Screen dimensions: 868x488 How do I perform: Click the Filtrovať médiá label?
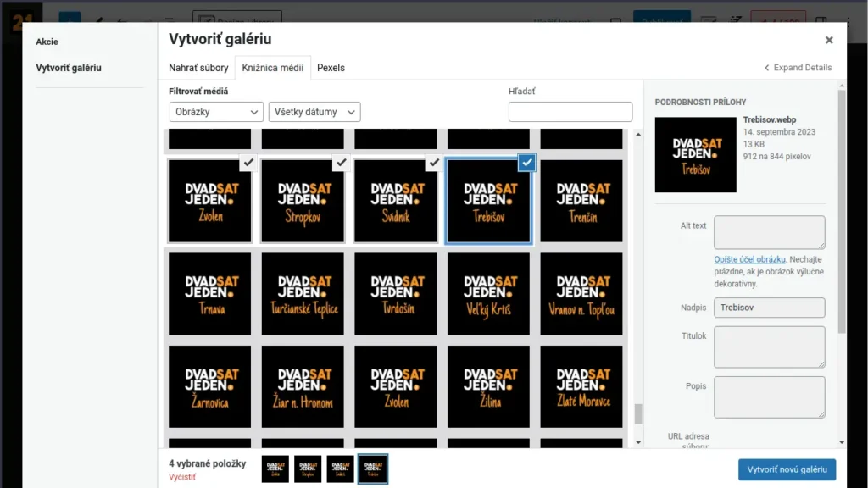pos(198,91)
